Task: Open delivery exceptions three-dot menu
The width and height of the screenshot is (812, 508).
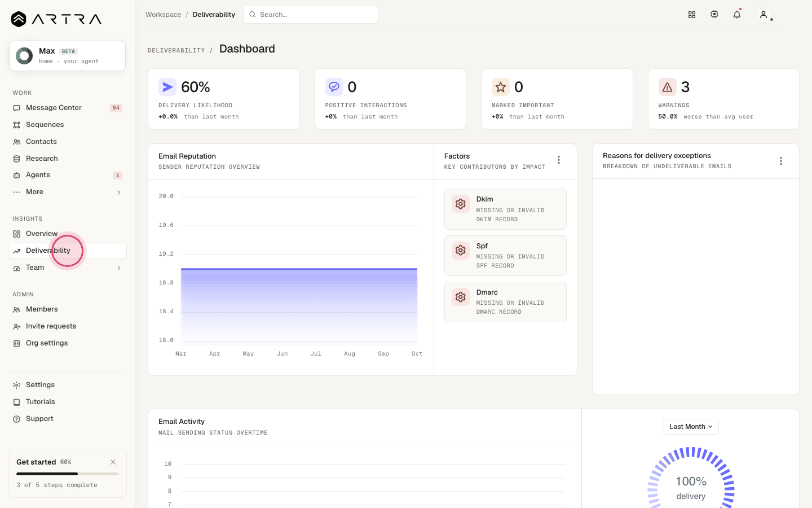Action: (x=781, y=161)
